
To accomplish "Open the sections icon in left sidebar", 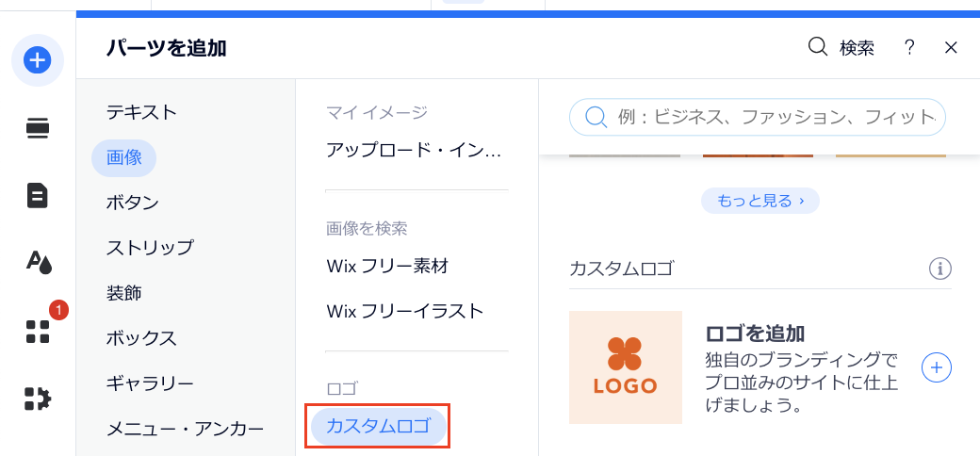I will pos(38,129).
